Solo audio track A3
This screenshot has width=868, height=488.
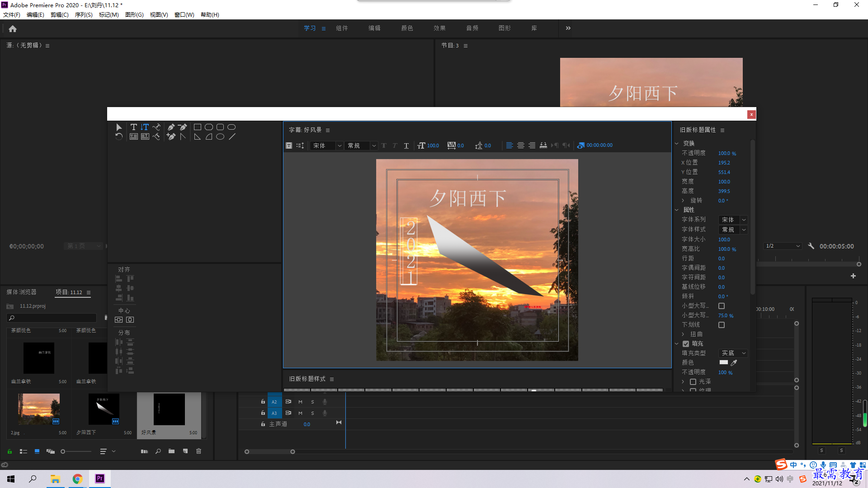pyautogui.click(x=312, y=413)
